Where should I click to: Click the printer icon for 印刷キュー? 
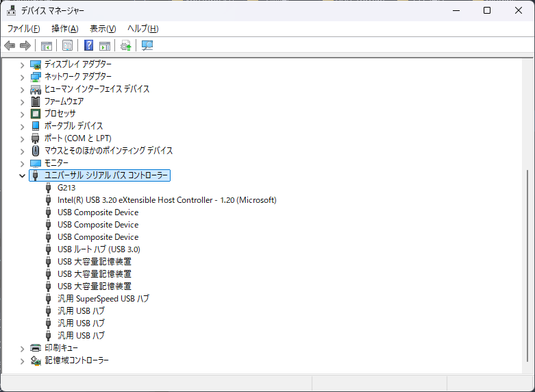[x=36, y=348]
